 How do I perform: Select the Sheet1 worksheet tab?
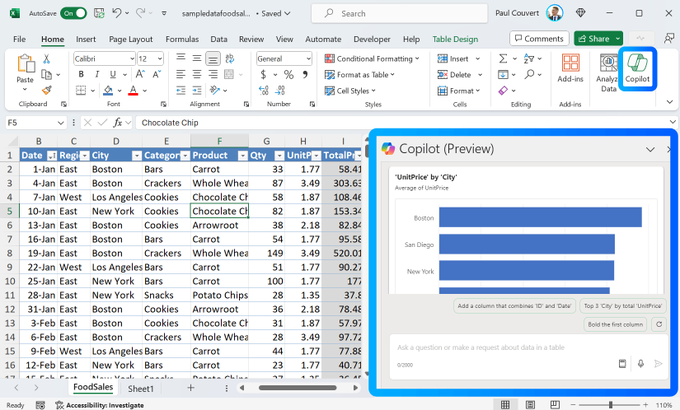click(x=141, y=389)
